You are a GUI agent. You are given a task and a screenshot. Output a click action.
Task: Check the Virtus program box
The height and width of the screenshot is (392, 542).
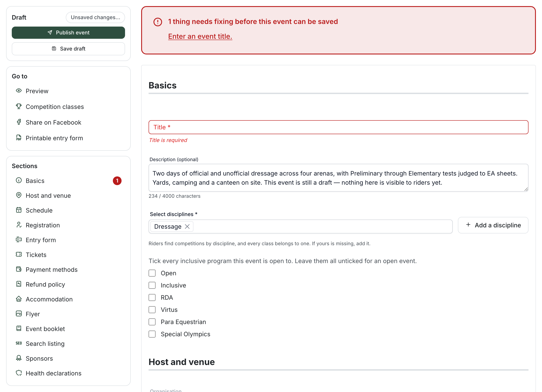tap(152, 310)
